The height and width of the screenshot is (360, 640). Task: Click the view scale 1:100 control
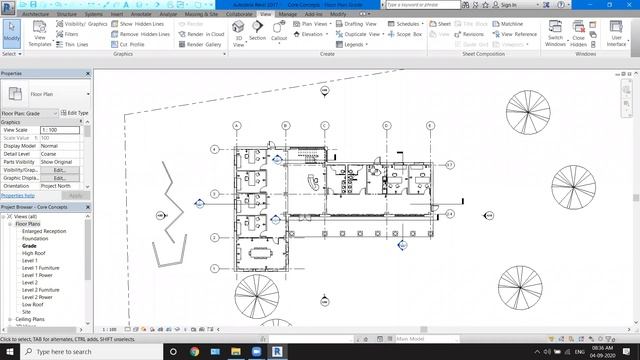(109, 329)
